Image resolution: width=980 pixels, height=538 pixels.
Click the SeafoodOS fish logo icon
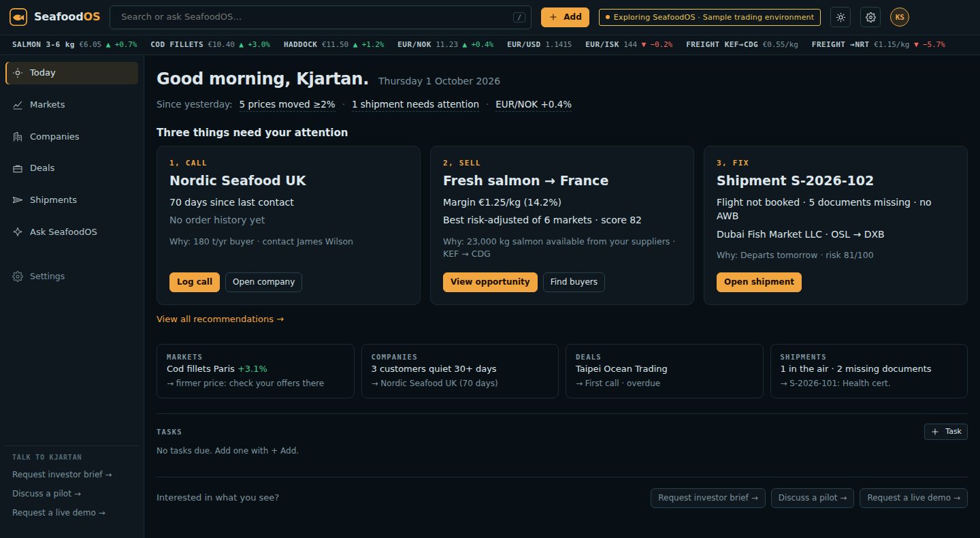[x=18, y=17]
